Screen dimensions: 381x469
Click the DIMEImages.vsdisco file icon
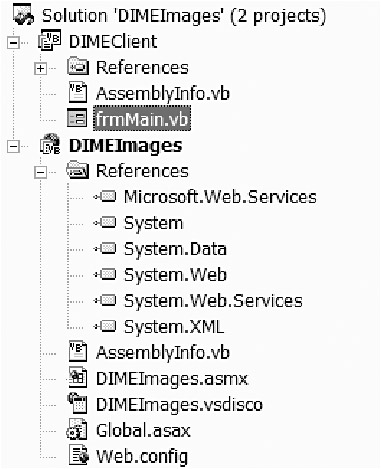77,403
